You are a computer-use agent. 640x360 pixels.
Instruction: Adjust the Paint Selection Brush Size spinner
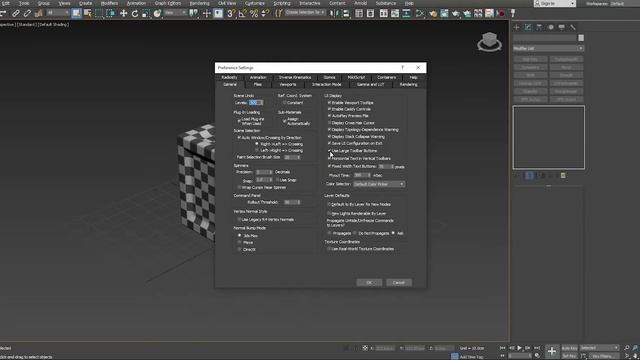click(x=298, y=157)
